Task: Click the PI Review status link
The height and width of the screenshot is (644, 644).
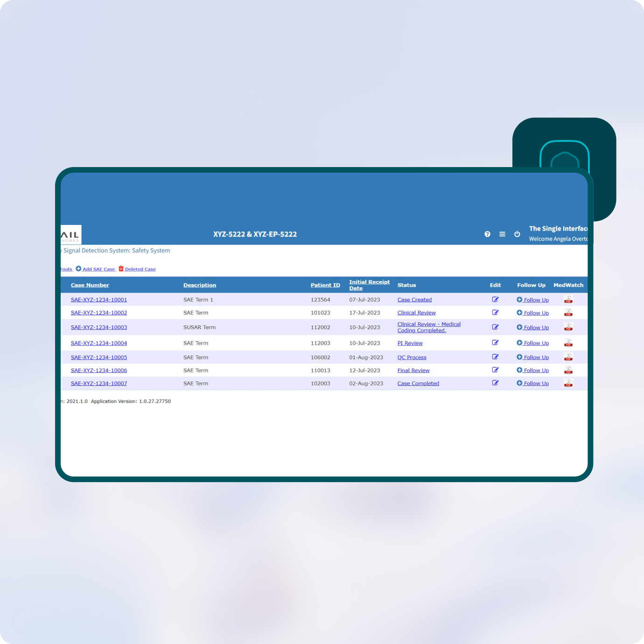Action: 410,343
